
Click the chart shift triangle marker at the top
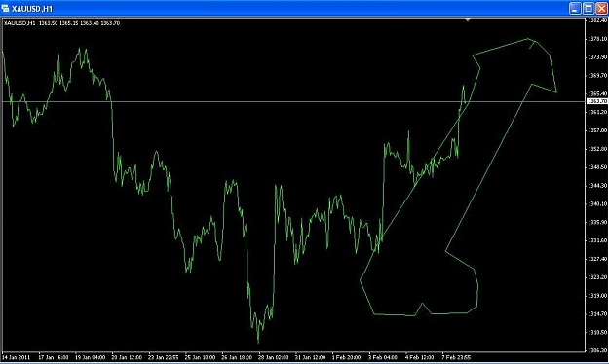[468, 19]
